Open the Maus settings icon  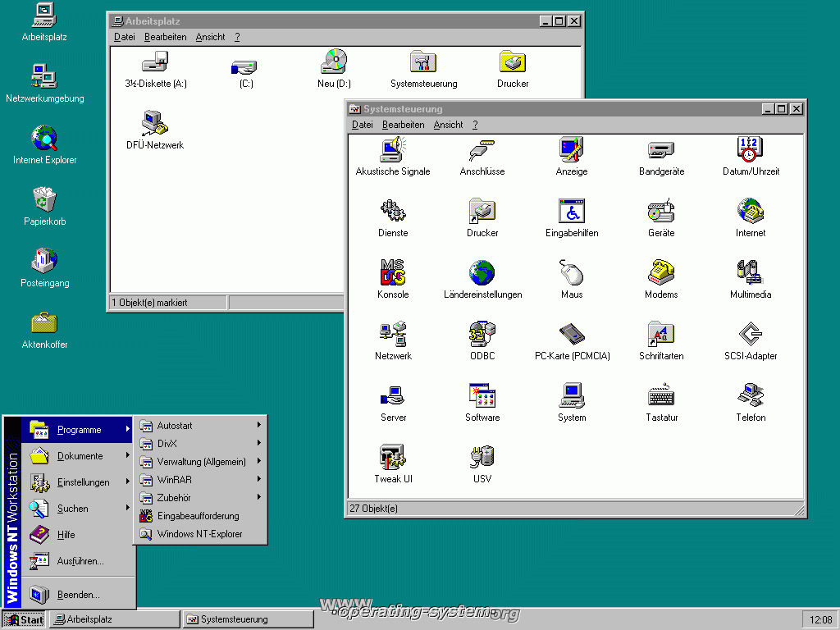click(x=572, y=273)
